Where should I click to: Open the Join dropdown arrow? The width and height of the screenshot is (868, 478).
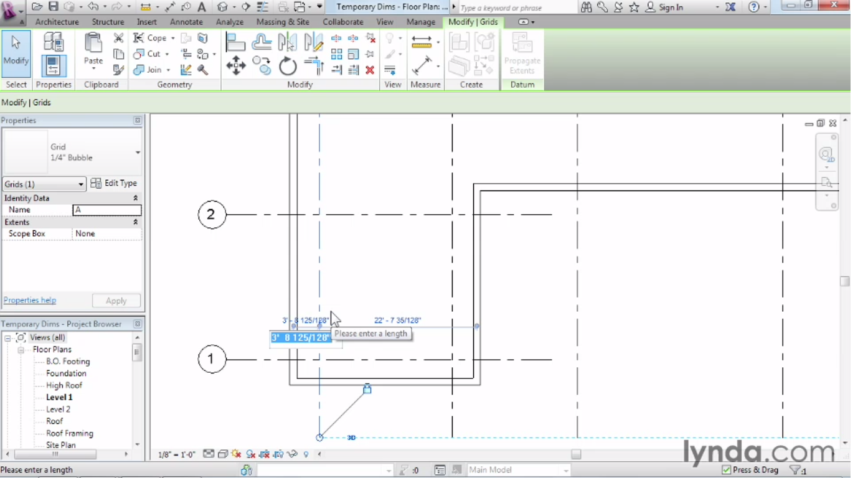point(168,70)
